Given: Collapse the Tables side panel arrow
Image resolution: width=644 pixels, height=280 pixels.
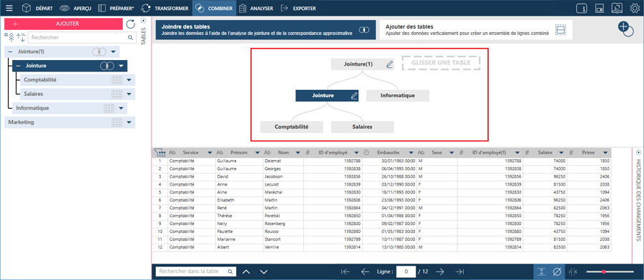Looking at the screenshot, I should point(143,21).
